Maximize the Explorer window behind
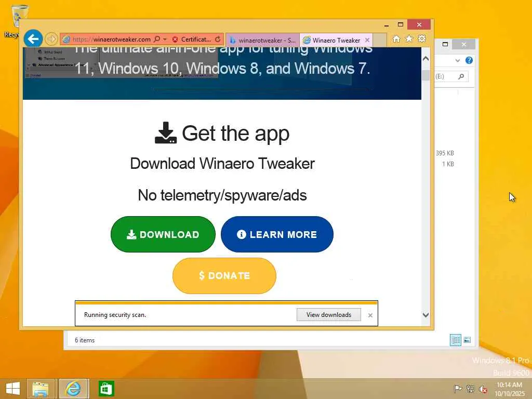 pos(445,44)
